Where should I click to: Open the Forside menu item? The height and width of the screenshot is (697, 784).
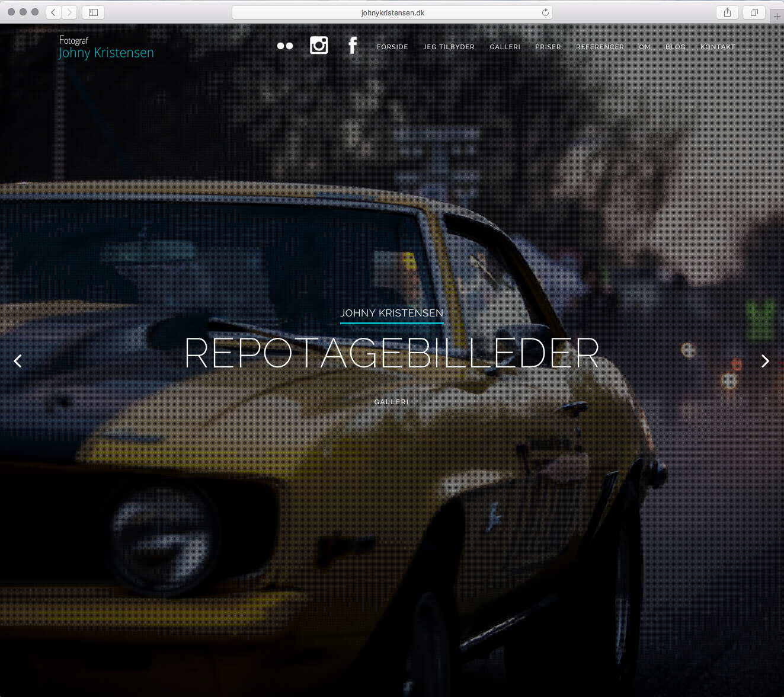pos(392,47)
